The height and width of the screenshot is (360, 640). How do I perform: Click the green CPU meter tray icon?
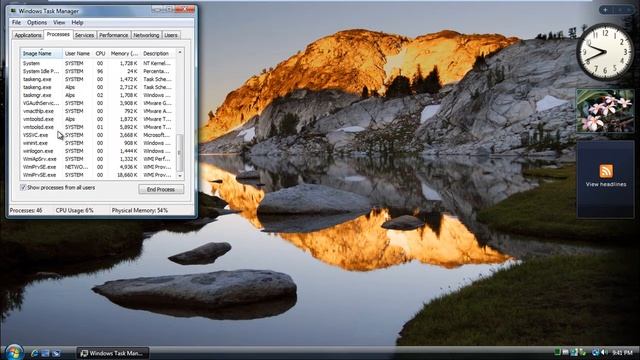(x=557, y=352)
